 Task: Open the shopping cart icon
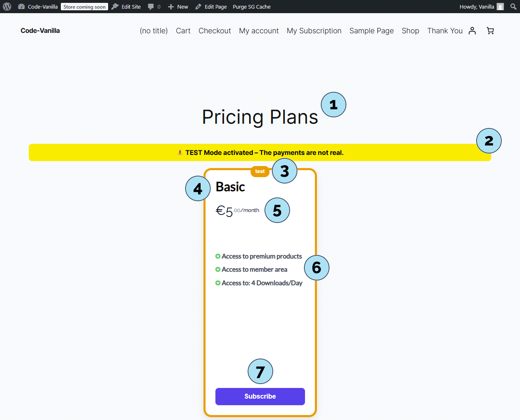pos(490,31)
